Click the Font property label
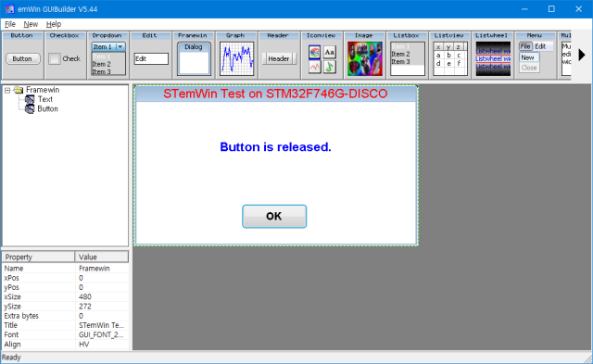Image resolution: width=593 pixels, height=364 pixels. (11, 334)
